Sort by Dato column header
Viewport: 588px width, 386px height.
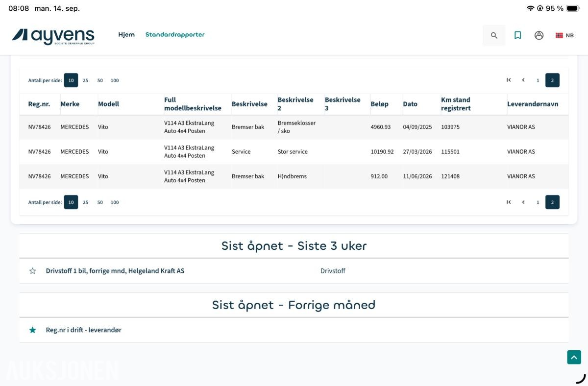(x=410, y=104)
